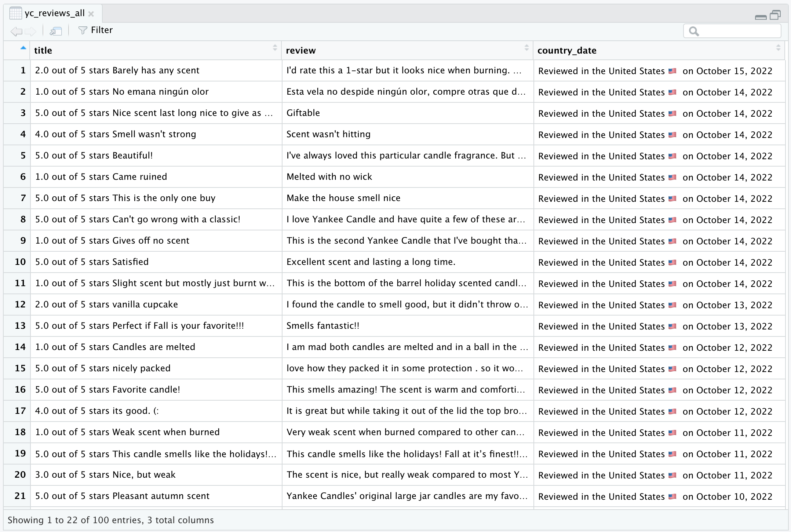
Task: Sort by the title column arrows
Action: (x=275, y=48)
